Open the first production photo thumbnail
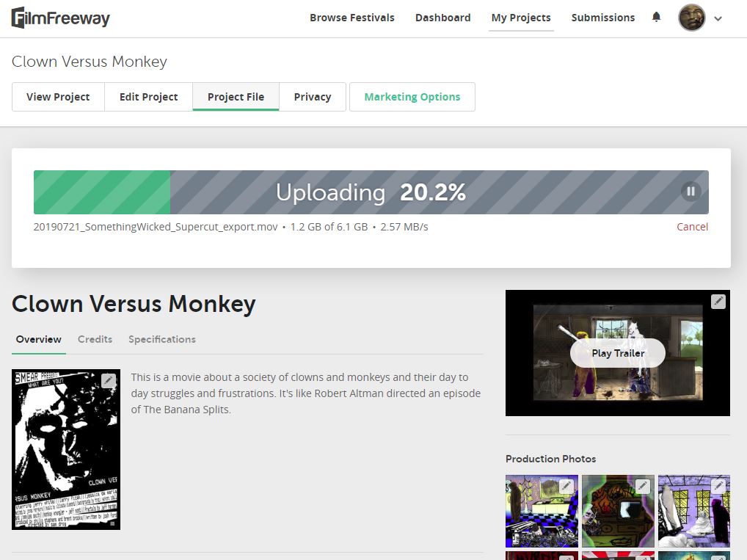The width and height of the screenshot is (747, 560). point(542,510)
